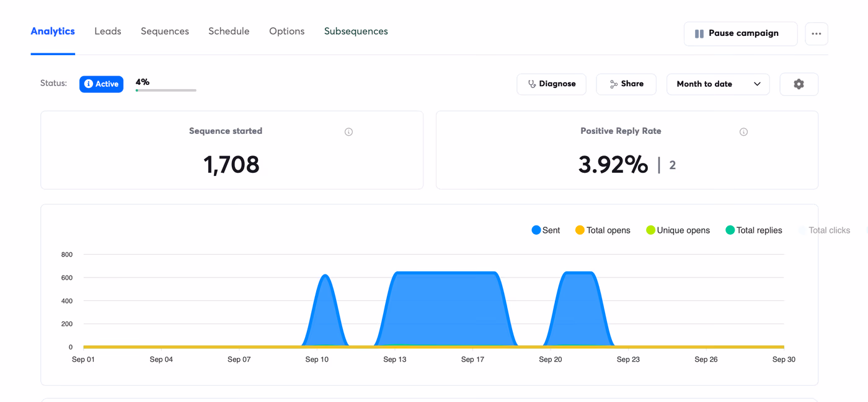Expand the Month to date dropdown
868x402 pixels.
click(718, 84)
